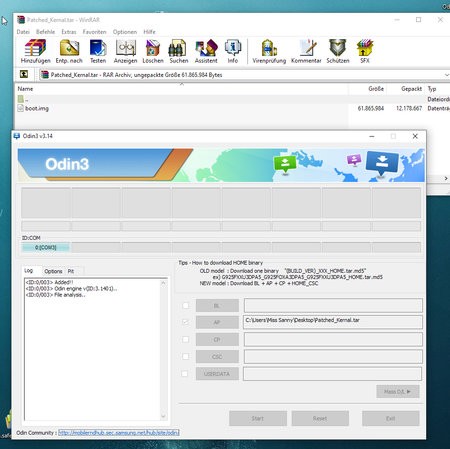Click the USERDATA file path field
This screenshot has height=449, width=450.
click(x=332, y=374)
